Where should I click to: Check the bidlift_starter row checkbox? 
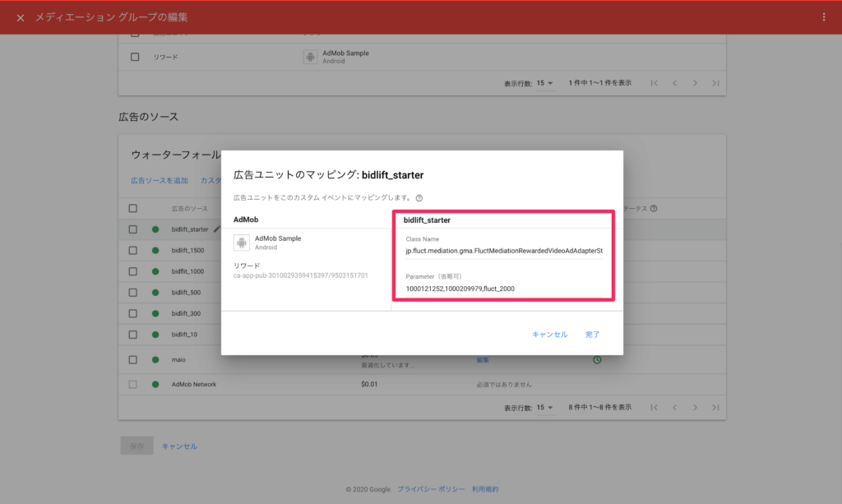click(x=132, y=229)
